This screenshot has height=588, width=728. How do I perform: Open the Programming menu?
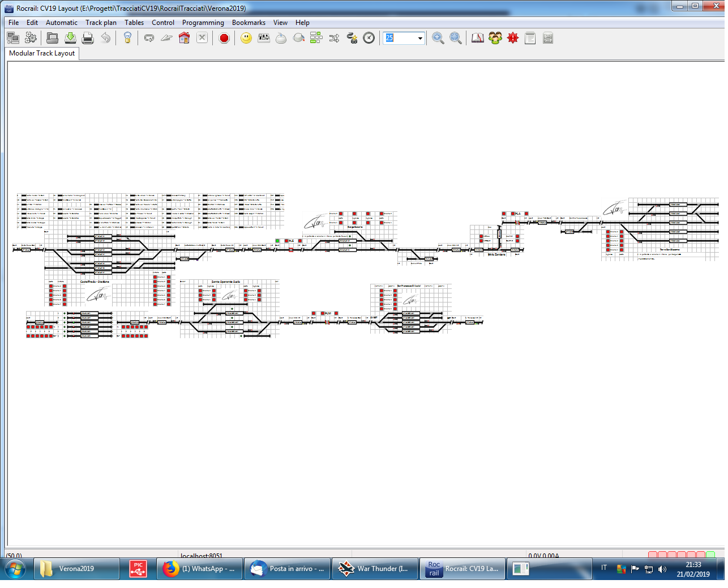203,23
